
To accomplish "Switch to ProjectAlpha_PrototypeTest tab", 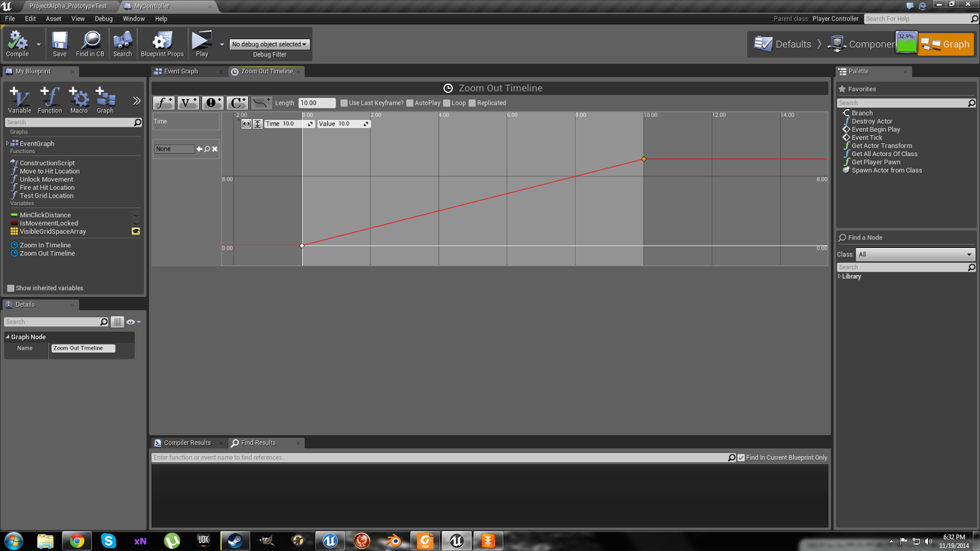I will click(68, 6).
